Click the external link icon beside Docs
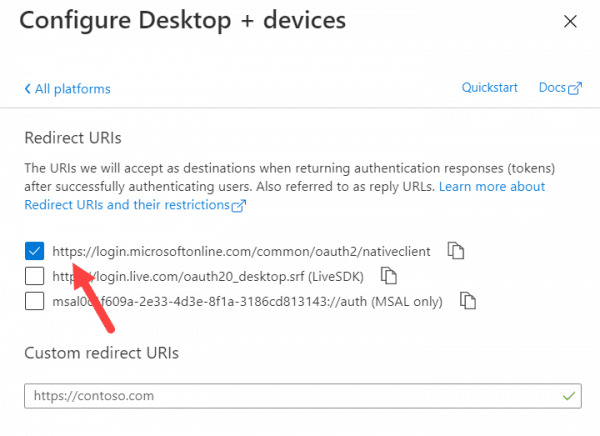Viewport: 600px width, 436px height. coord(575,89)
